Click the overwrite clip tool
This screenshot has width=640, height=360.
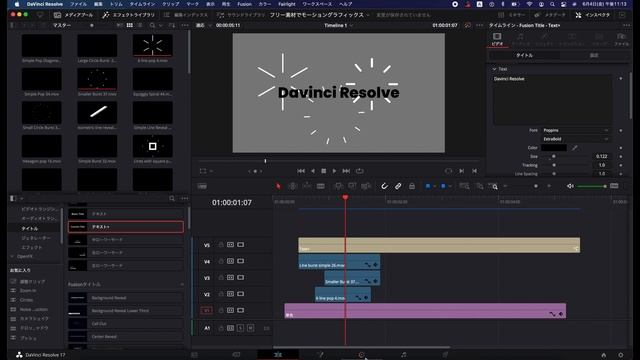click(352, 186)
